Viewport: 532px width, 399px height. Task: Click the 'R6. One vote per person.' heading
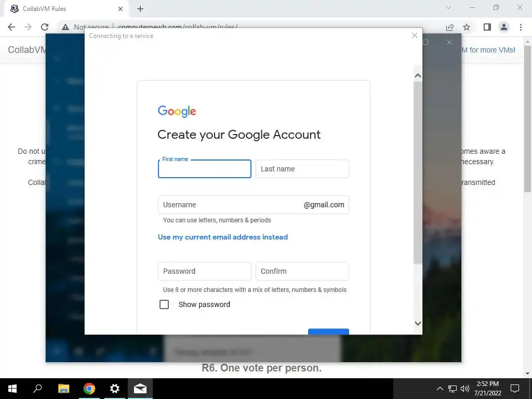(262, 368)
